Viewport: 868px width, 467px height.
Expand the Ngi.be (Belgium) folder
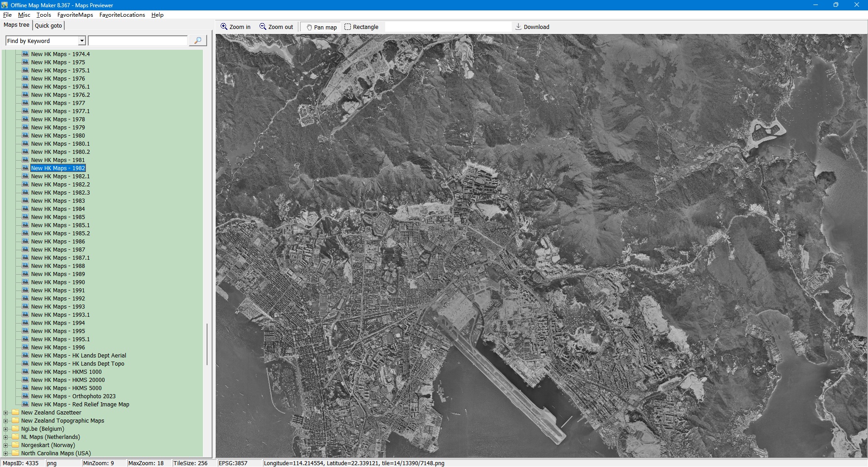(6, 429)
